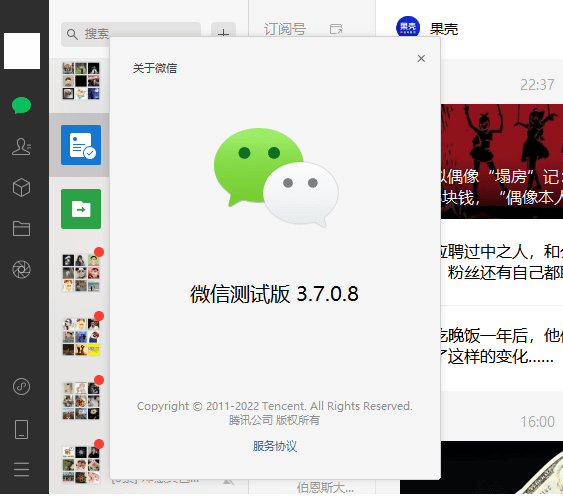Click the WeChat logo in About dialog
This screenshot has height=497, width=563.
point(276,178)
